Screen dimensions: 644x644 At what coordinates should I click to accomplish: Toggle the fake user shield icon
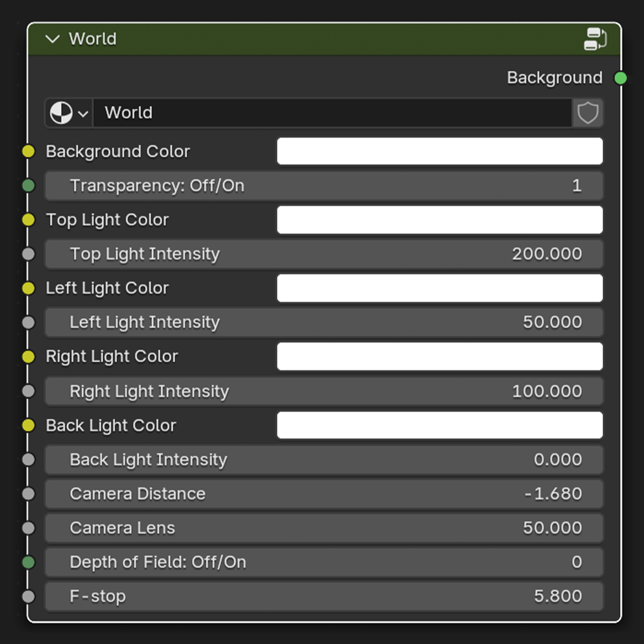tap(587, 113)
